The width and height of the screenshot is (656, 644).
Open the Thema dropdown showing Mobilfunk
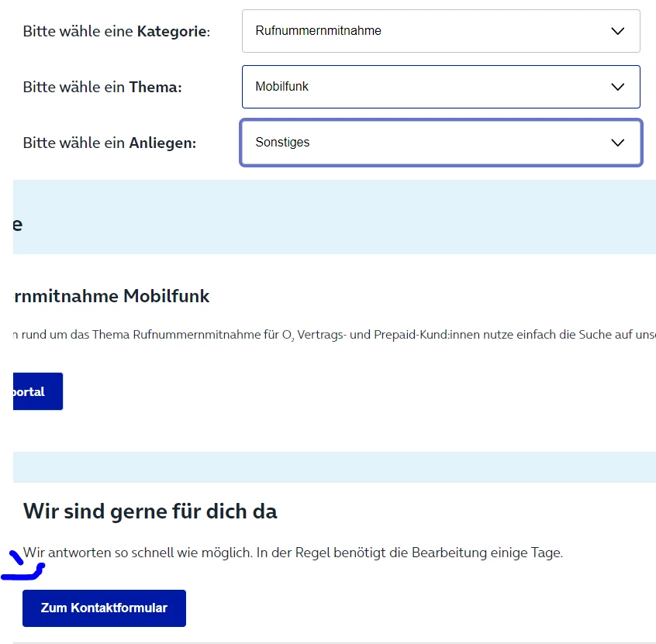pos(440,87)
